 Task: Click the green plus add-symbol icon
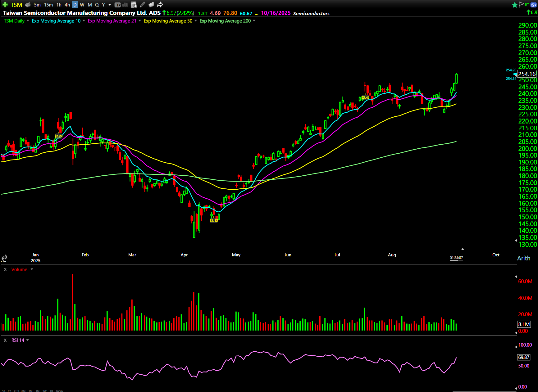[5, 5]
